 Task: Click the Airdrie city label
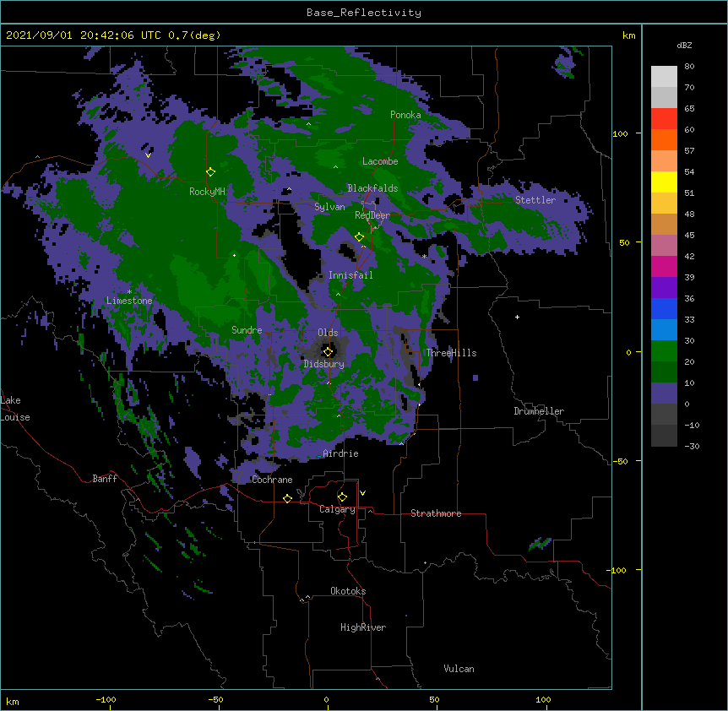coord(341,453)
